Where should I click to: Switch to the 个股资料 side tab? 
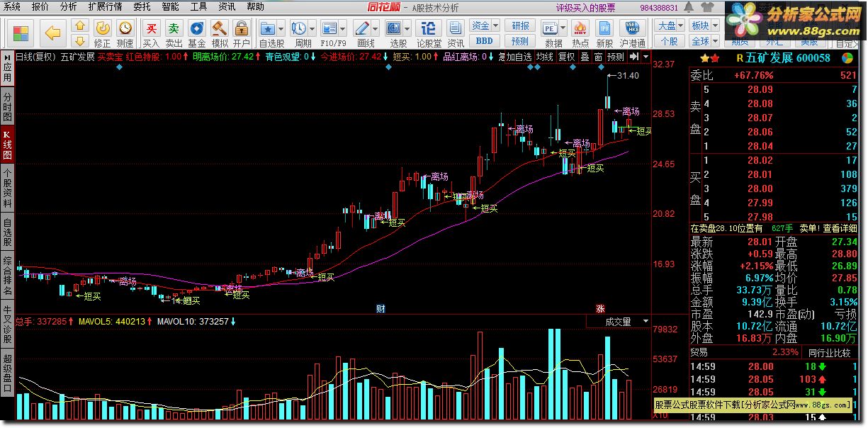(7, 188)
